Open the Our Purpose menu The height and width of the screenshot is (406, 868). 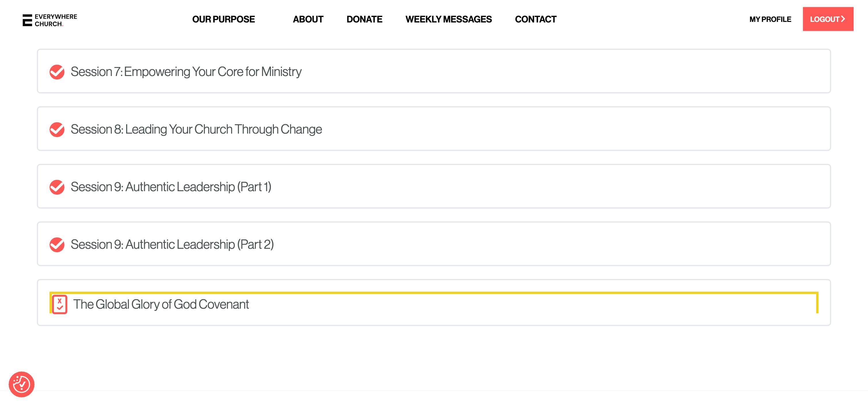223,20
